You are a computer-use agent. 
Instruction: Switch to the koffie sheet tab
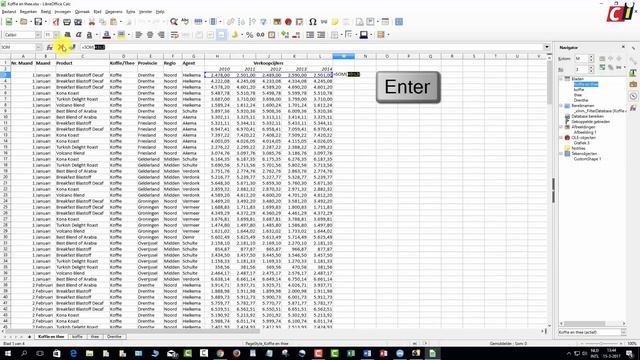tap(77, 337)
